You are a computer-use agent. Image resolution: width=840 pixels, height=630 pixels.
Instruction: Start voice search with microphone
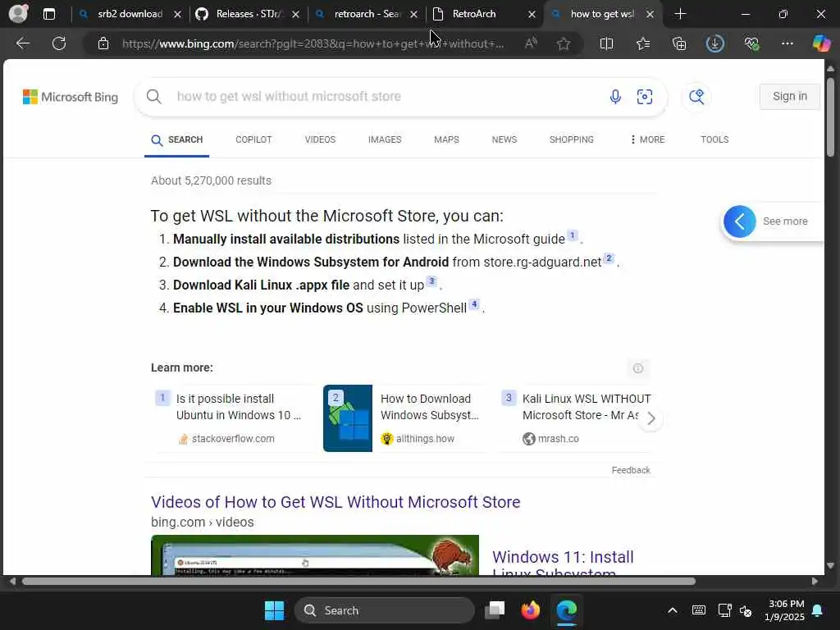[615, 97]
